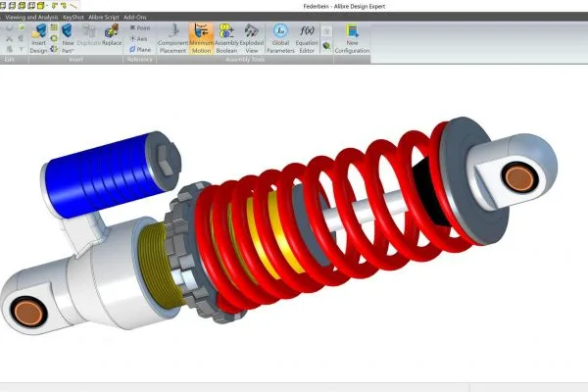
Task: Click the 'Federbein - Alibre Design Expert' window title
Action: [344, 6]
